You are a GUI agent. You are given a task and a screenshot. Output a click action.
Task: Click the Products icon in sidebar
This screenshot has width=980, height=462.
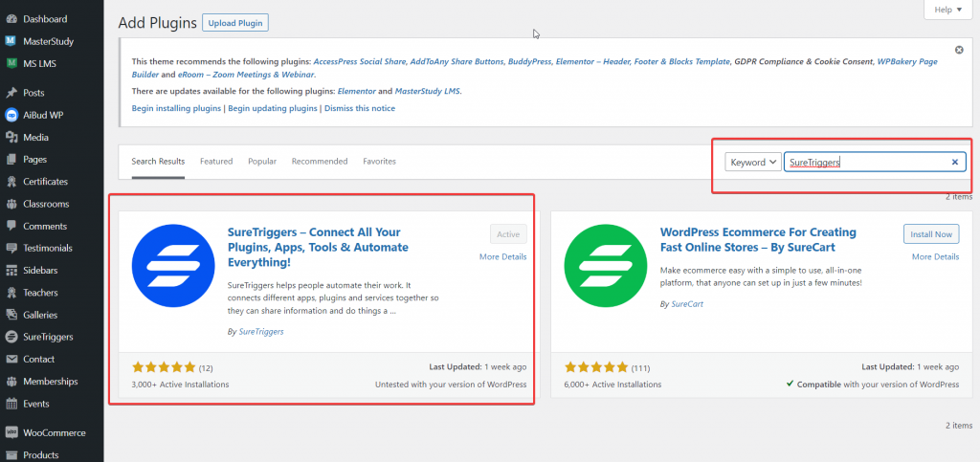pyautogui.click(x=11, y=454)
